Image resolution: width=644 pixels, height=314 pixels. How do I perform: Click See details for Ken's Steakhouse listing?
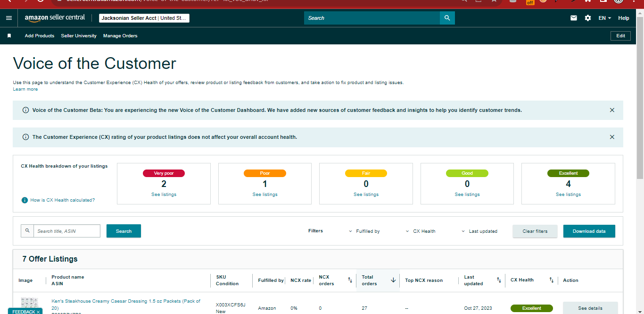590,308
